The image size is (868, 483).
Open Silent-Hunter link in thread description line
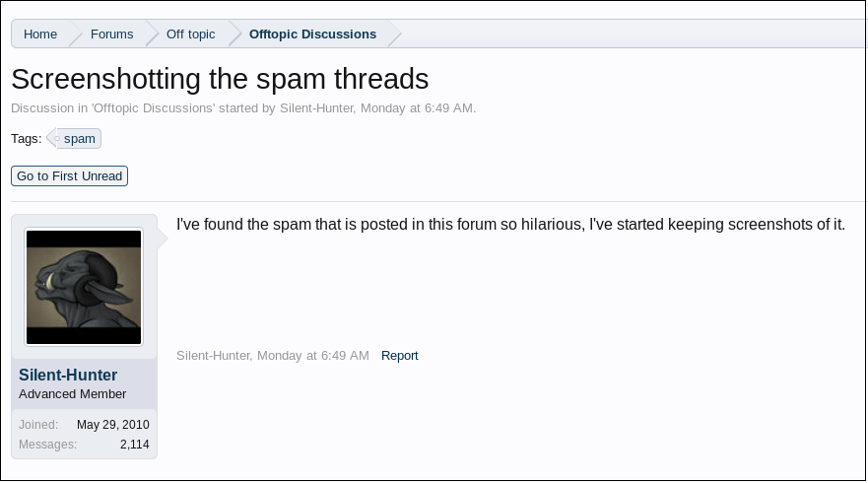(x=316, y=107)
